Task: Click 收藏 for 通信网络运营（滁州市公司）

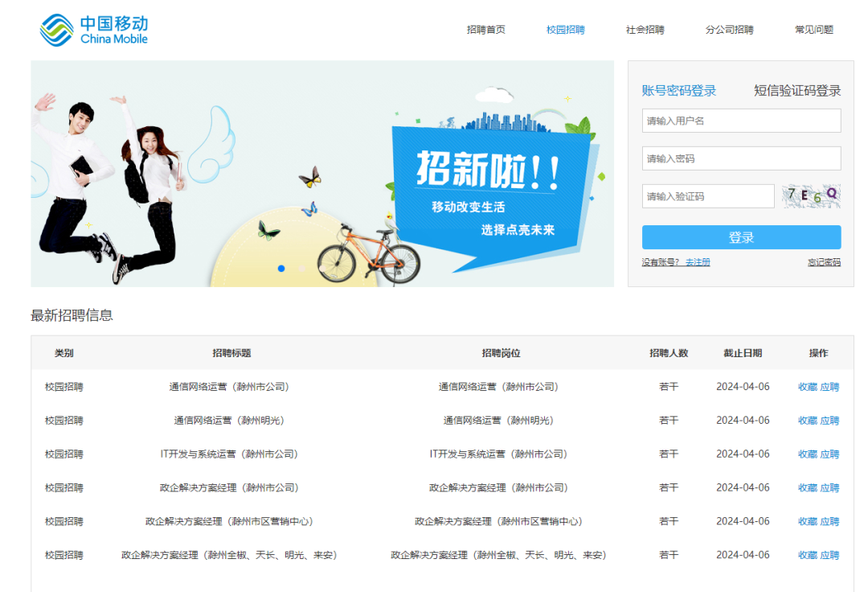Action: 807,387
